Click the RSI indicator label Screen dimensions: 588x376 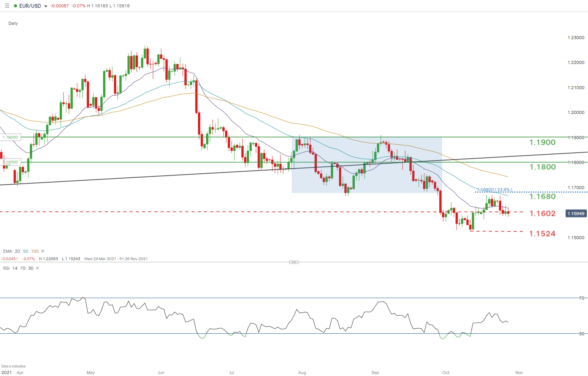(x=6, y=268)
